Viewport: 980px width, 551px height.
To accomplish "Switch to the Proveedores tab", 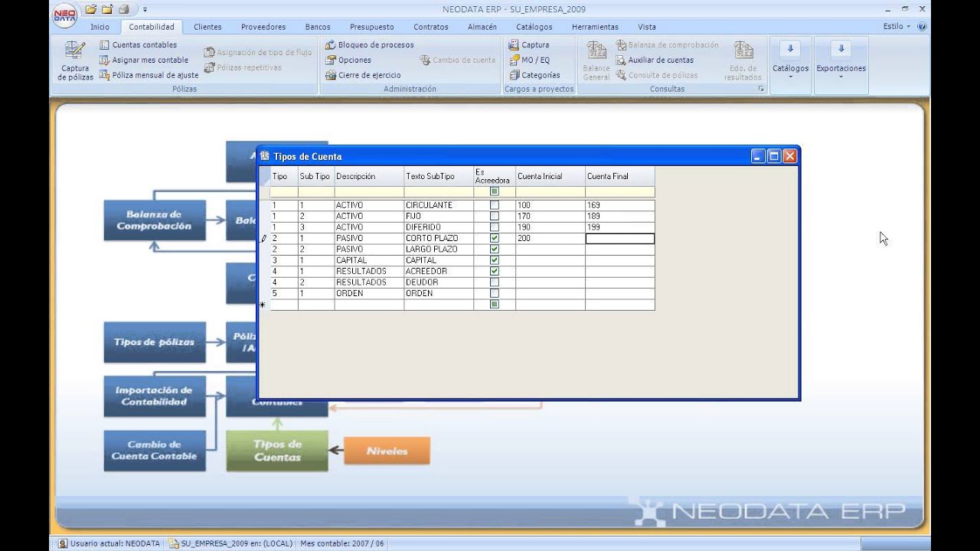I will [x=263, y=27].
